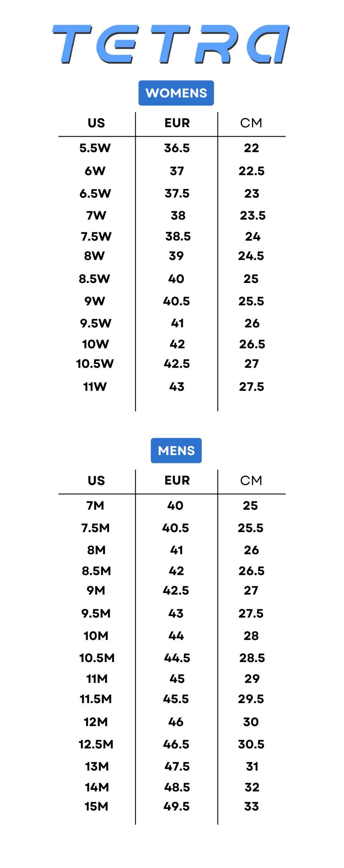Click the EUR header in men's table

point(177,480)
